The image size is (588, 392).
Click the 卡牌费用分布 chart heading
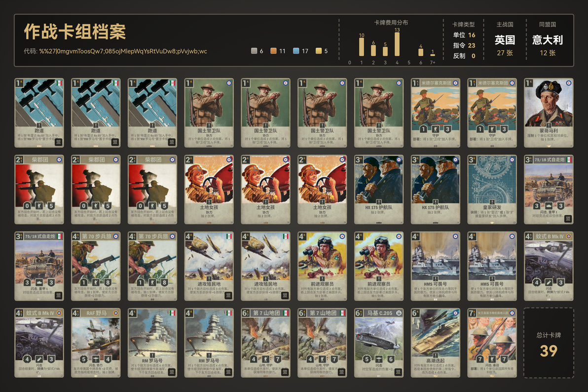[391, 23]
